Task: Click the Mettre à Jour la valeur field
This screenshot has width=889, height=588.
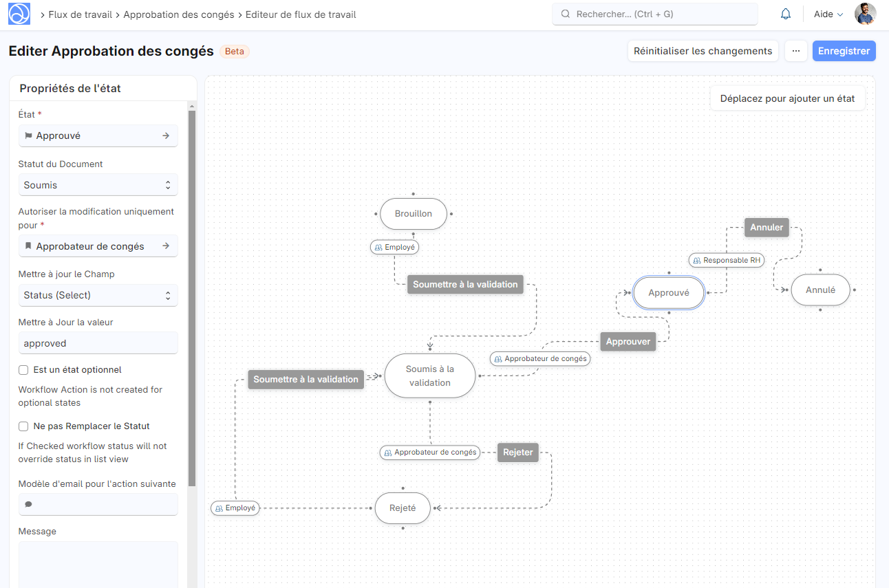Action: click(x=98, y=343)
